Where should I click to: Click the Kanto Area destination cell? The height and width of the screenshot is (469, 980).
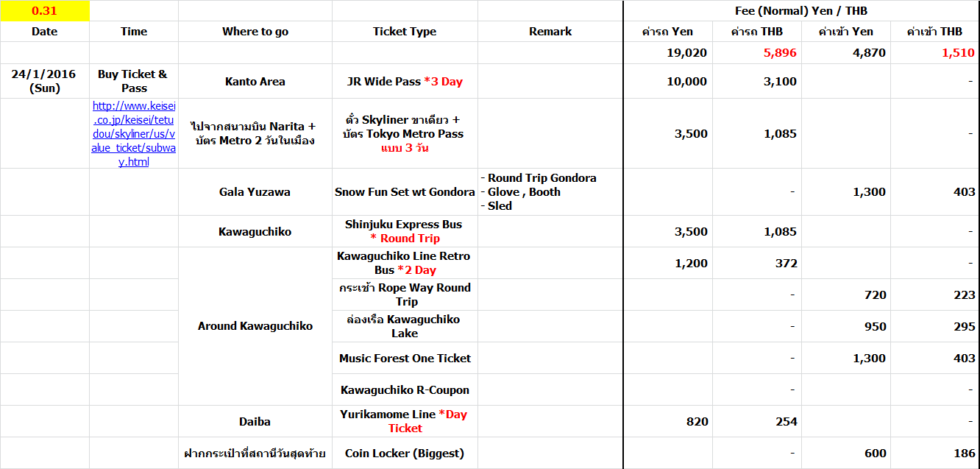point(255,81)
